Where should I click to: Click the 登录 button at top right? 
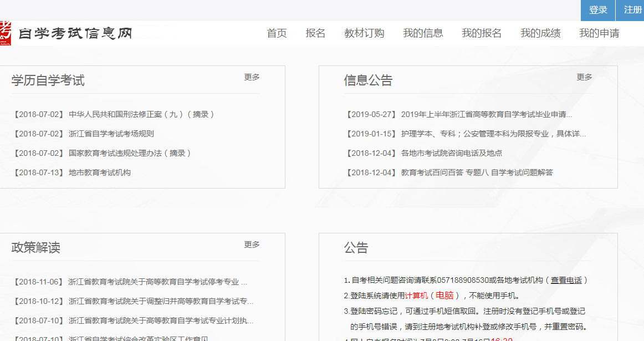tap(597, 10)
